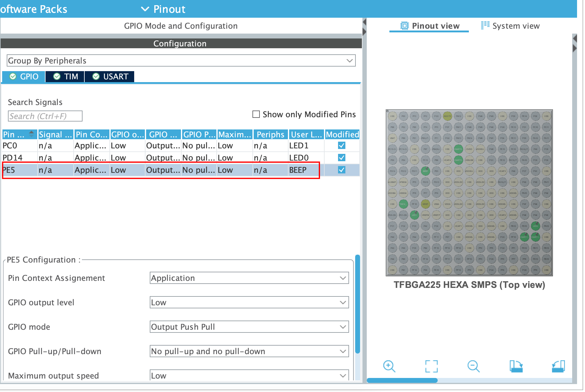Click the sort arrow in the Pin column header

31,134
